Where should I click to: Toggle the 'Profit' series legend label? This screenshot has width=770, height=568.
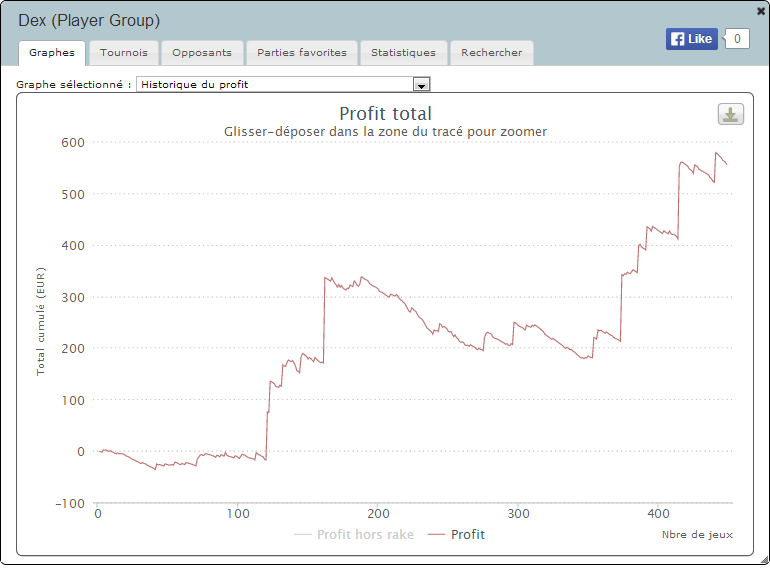(x=467, y=535)
